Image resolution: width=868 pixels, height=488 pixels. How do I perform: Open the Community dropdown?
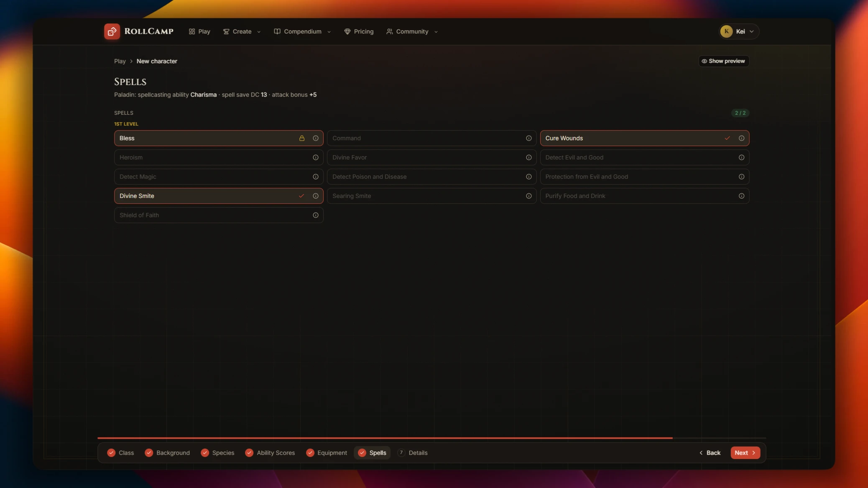point(412,31)
